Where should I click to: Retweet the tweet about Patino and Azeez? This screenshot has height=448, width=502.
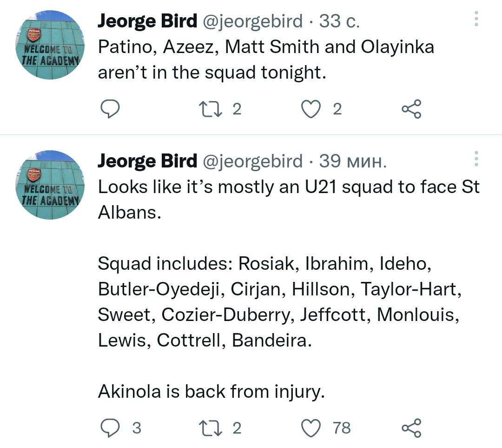pos(206,109)
